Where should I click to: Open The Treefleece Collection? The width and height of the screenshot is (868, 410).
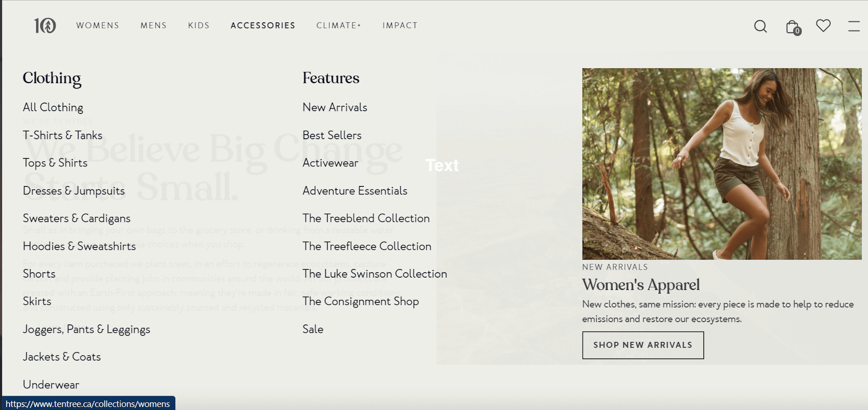[x=367, y=246]
